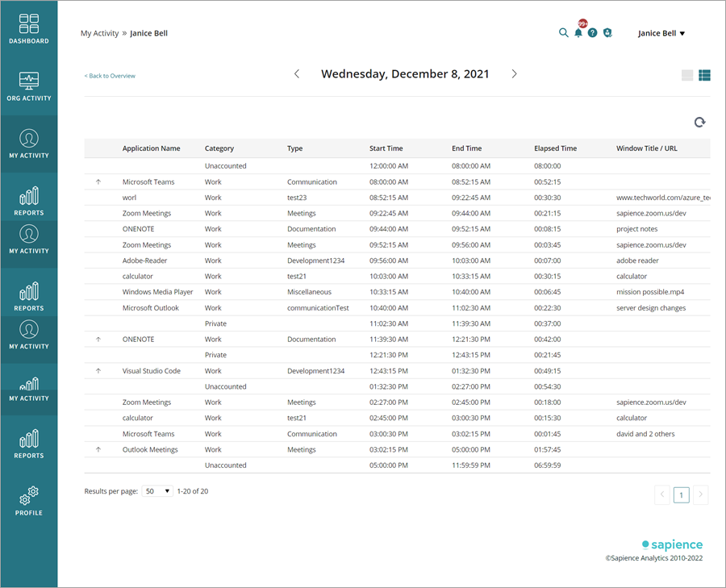Screen dimensions: 726x588
Task: Click the 11:59:59 PM end time
Action: pos(471,465)
